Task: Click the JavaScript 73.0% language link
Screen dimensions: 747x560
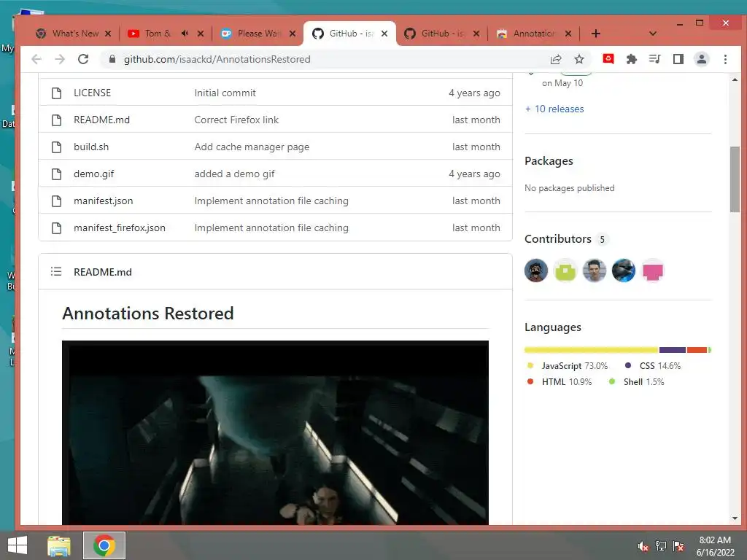Action: 568,366
